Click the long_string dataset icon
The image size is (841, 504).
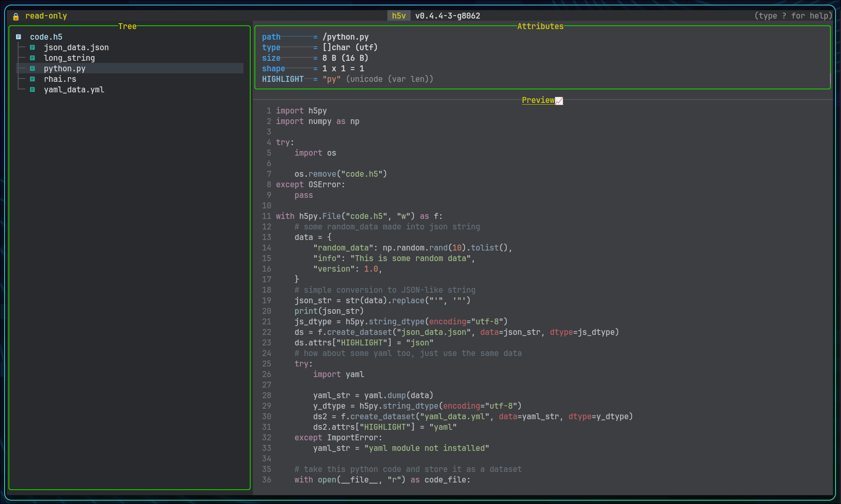tap(32, 58)
